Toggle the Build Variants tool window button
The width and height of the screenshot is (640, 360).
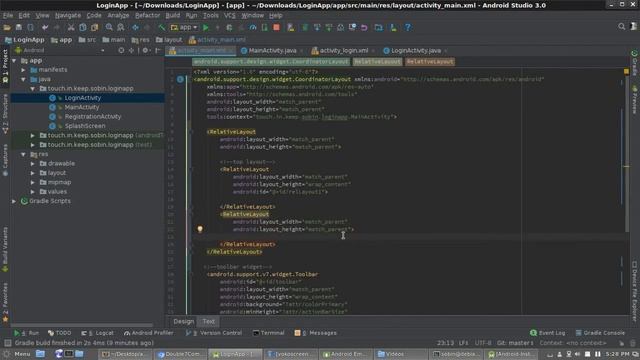(5, 249)
